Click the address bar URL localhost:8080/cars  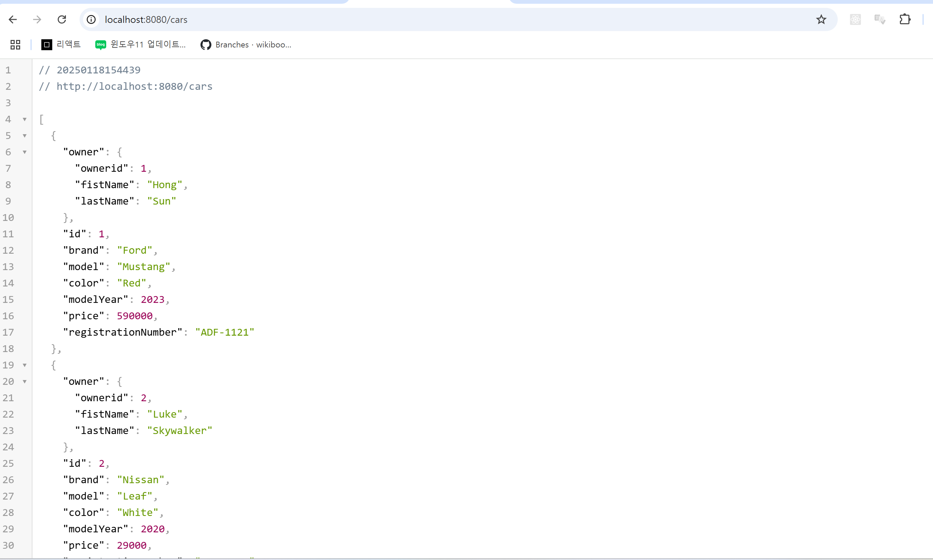coord(146,19)
